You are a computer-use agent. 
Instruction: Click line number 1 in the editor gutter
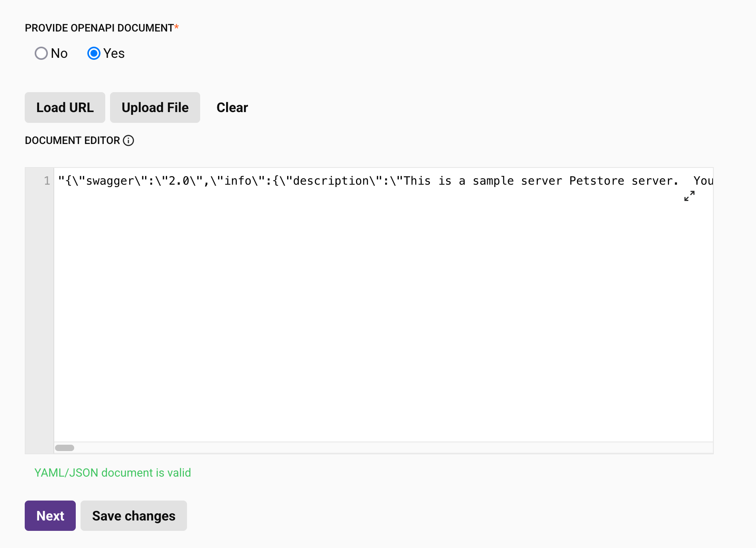(x=47, y=181)
